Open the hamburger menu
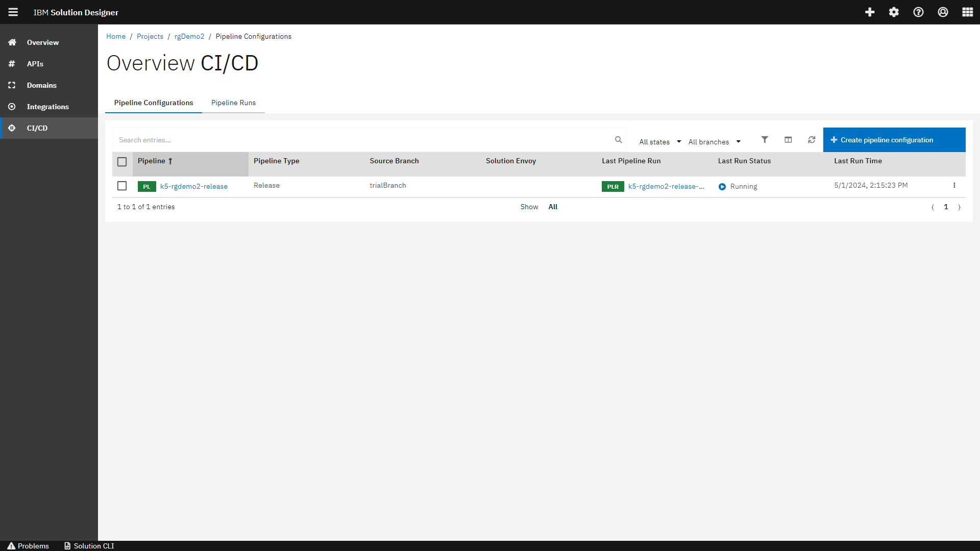Screen dimensions: 980x551 [13, 12]
